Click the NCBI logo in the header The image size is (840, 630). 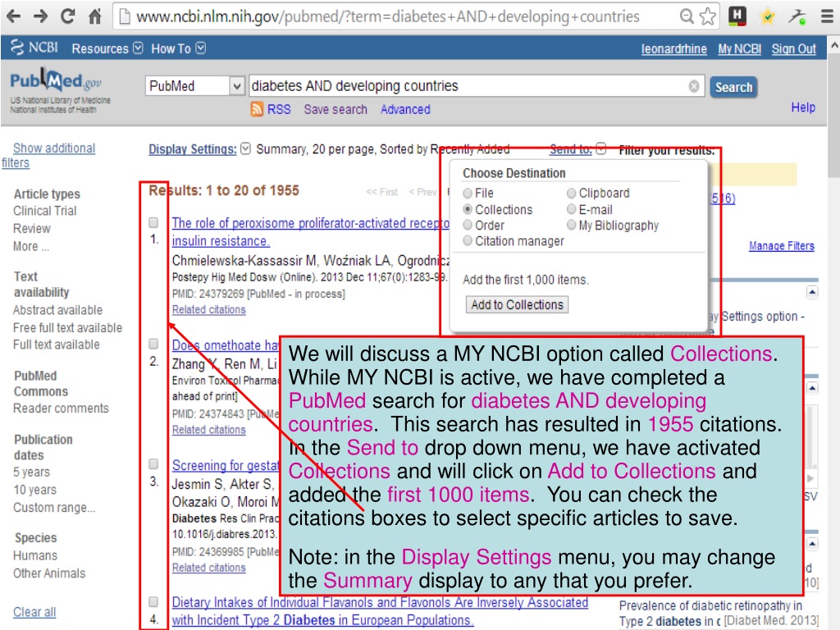pos(34,47)
